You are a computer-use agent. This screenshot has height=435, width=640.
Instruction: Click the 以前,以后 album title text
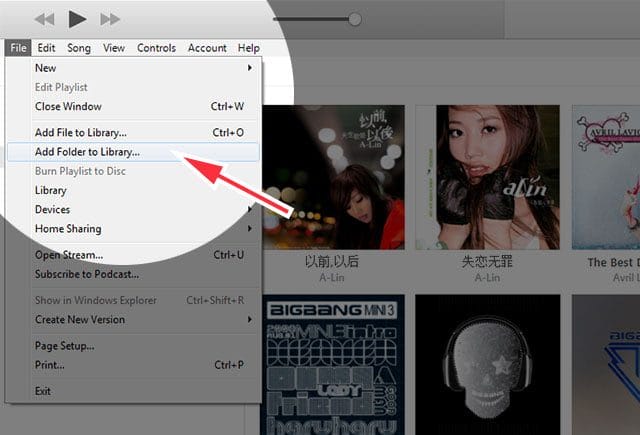[x=332, y=262]
